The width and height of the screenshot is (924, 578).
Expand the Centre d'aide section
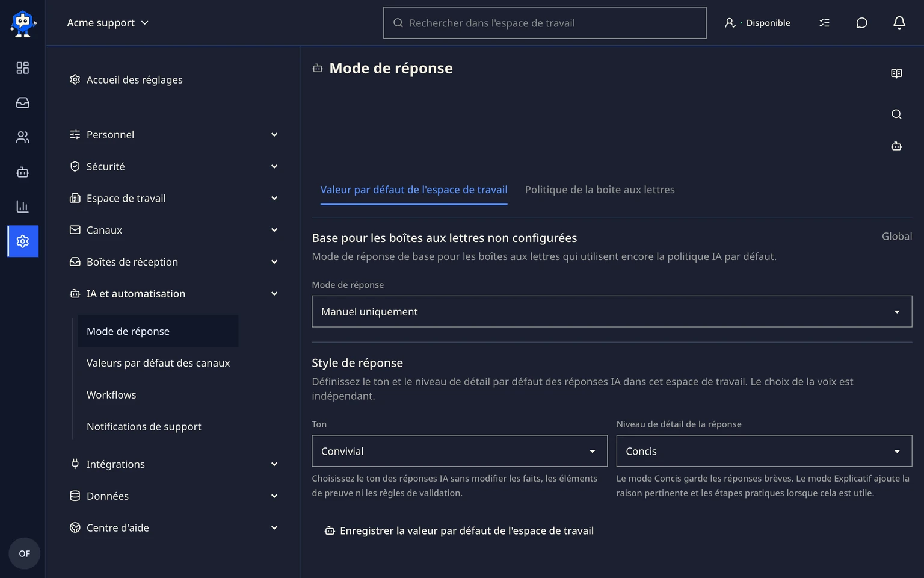tap(174, 528)
